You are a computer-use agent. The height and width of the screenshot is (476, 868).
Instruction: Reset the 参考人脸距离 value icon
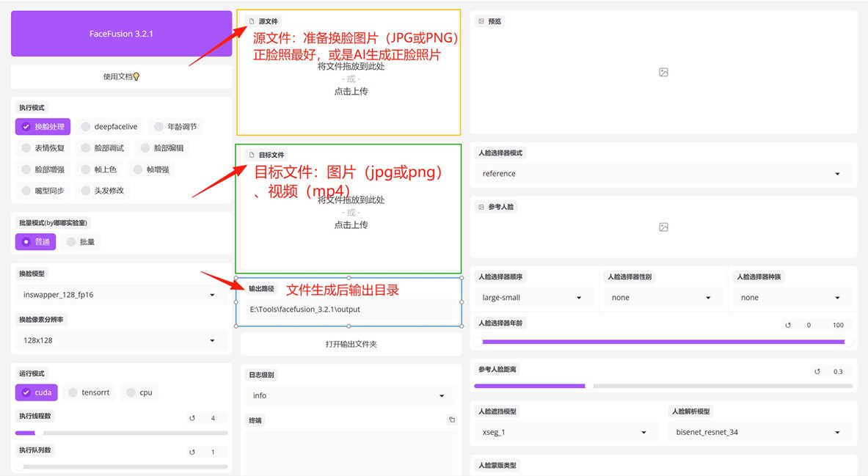pos(817,372)
